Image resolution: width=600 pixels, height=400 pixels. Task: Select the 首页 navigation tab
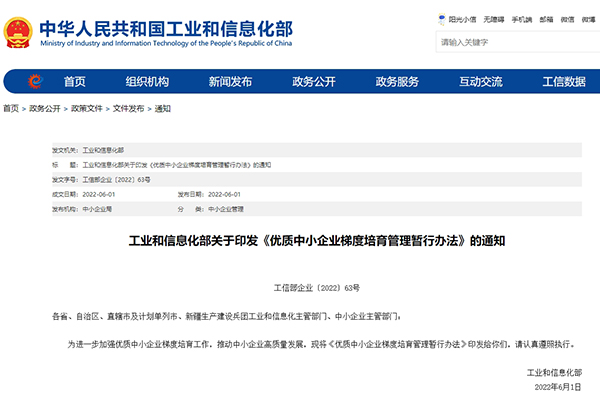[x=75, y=82]
